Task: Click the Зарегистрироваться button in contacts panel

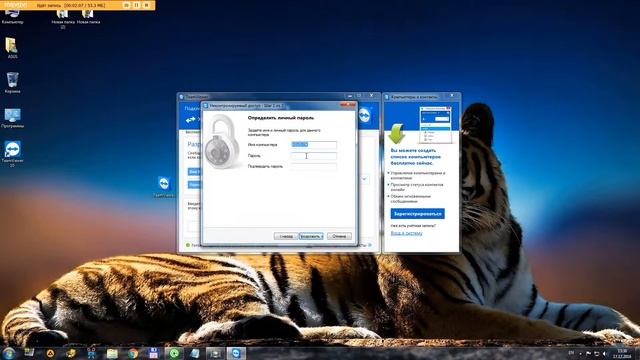Action: [x=417, y=214]
